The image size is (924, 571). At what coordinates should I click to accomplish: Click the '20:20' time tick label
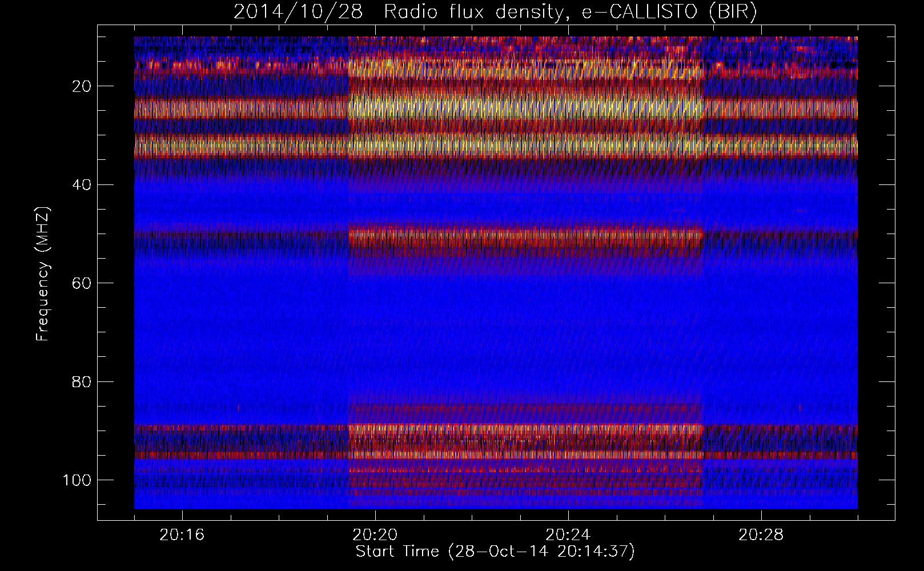click(375, 535)
